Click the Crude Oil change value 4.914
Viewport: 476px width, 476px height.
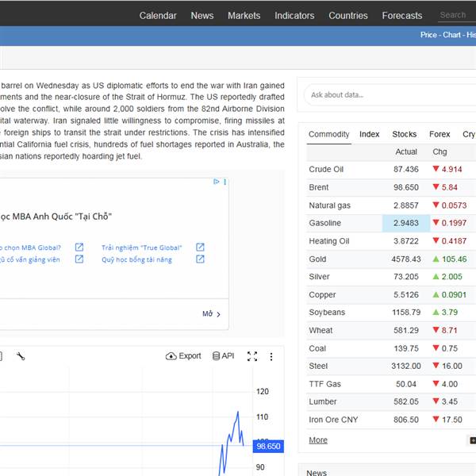pyautogui.click(x=451, y=169)
